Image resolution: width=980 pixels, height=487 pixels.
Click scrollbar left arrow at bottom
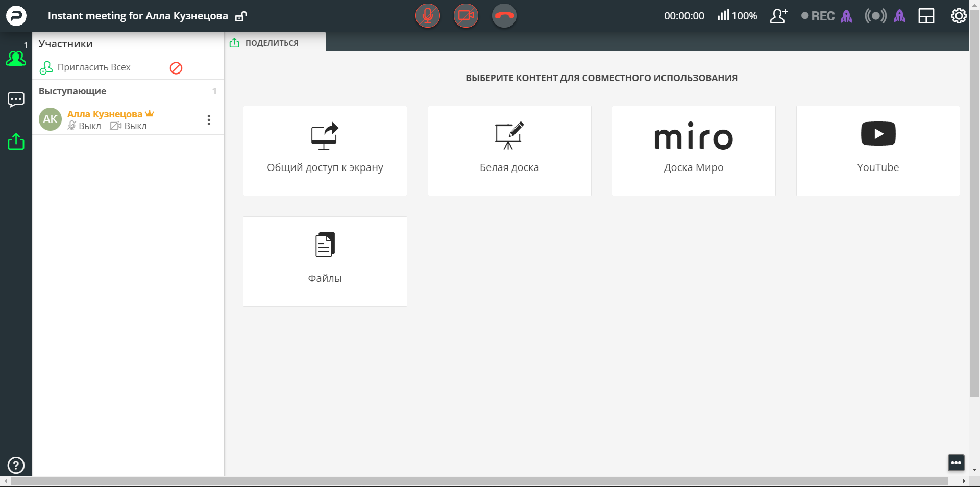coord(5,481)
